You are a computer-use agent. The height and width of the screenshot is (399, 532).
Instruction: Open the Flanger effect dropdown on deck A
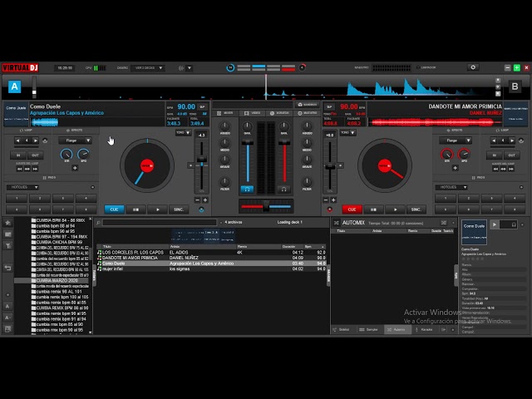point(75,140)
